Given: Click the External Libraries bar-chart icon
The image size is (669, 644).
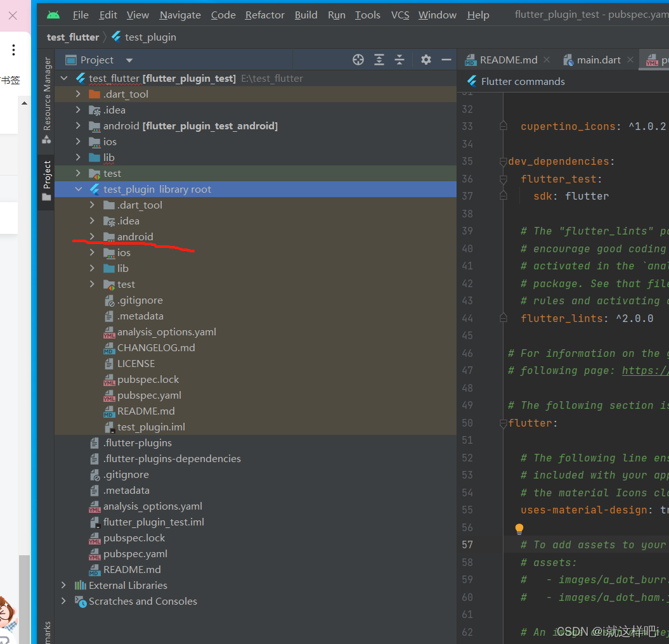Looking at the screenshot, I should (x=80, y=585).
